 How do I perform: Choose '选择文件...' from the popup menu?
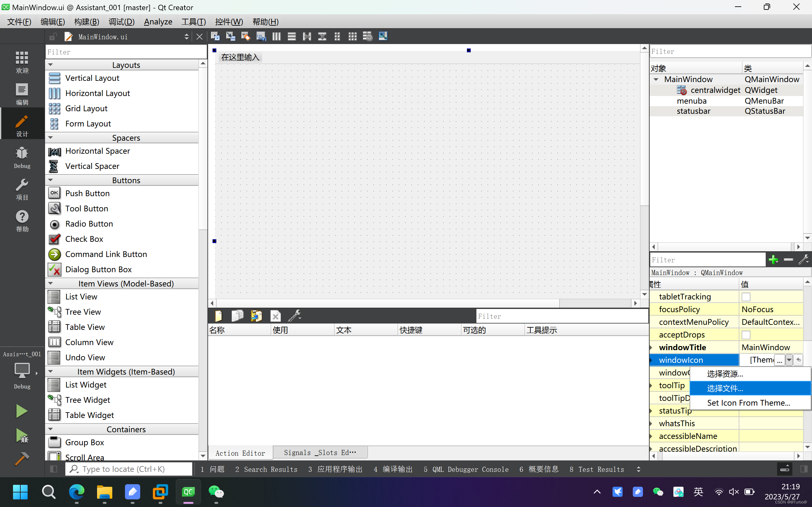click(725, 388)
